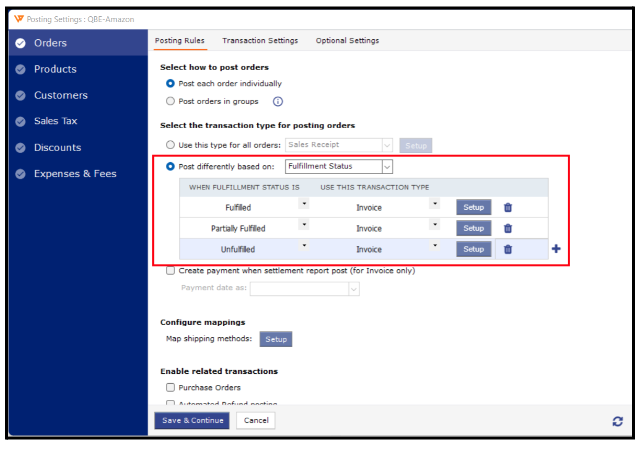Open Expenses & Fees in the sidebar
This screenshot has height=450, width=639.
(75, 174)
